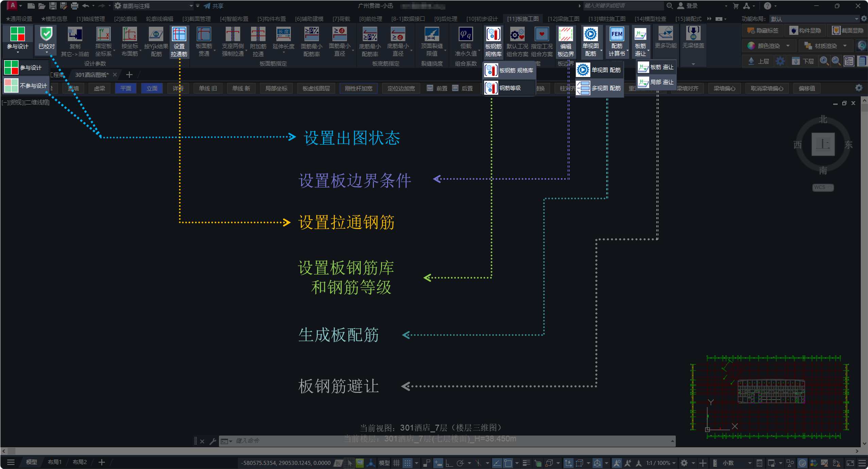Screen dimensions: 868x469
Task: Open 功能布局 默认 combo box
Action: pos(815,19)
